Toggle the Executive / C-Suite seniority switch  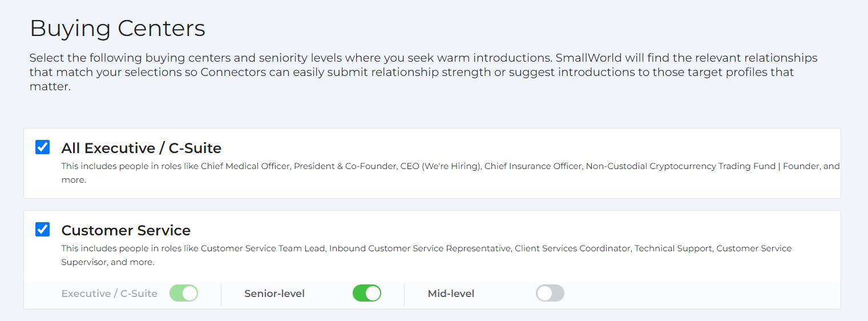coord(184,294)
